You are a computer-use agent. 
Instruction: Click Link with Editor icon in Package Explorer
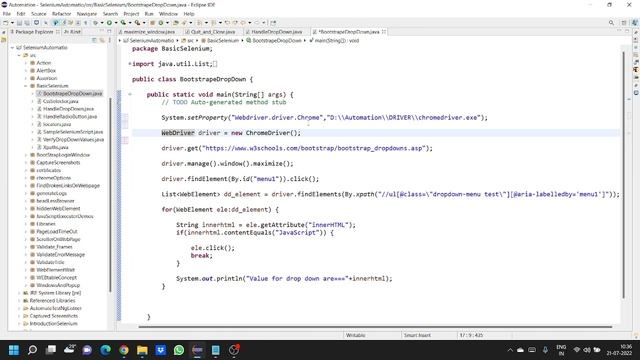pyautogui.click(x=102, y=40)
